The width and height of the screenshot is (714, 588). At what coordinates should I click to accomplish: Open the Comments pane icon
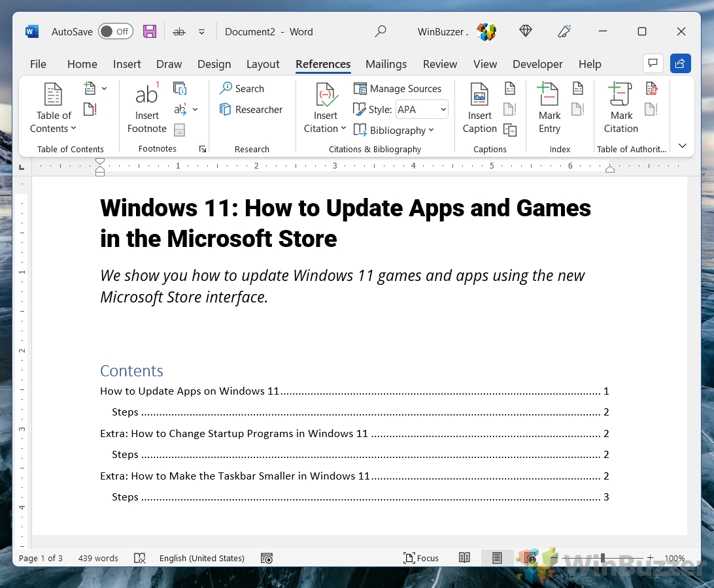coord(652,63)
